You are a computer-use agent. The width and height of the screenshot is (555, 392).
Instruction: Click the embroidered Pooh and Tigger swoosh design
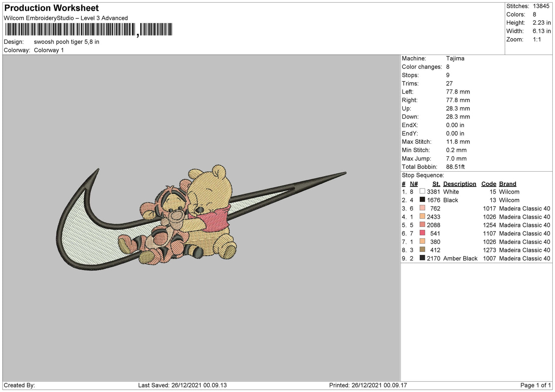pyautogui.click(x=201, y=218)
